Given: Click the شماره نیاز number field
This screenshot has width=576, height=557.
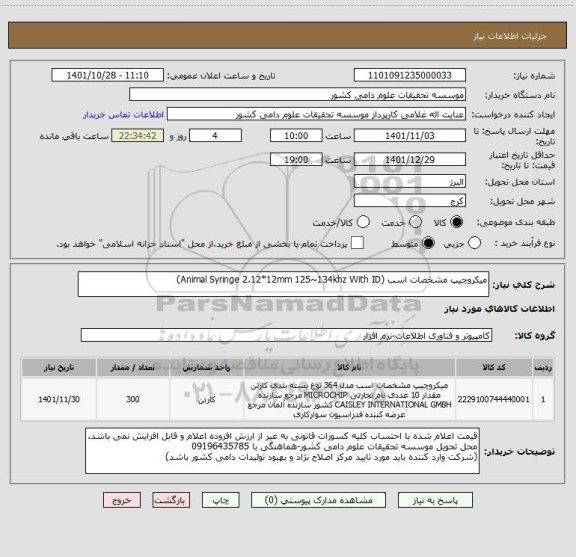Looking at the screenshot, I should pyautogui.click(x=410, y=75).
